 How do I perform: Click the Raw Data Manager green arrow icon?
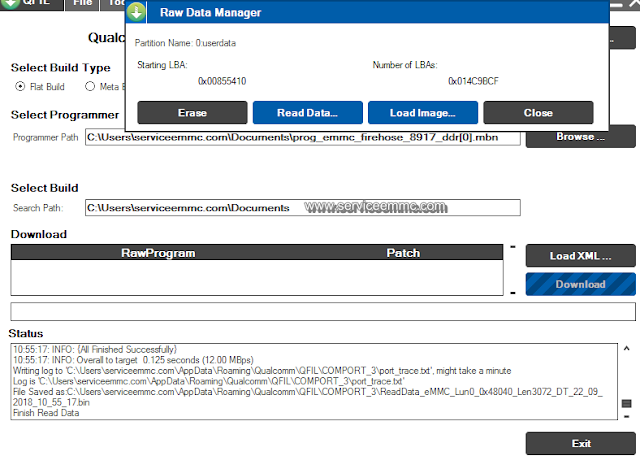pos(136,12)
